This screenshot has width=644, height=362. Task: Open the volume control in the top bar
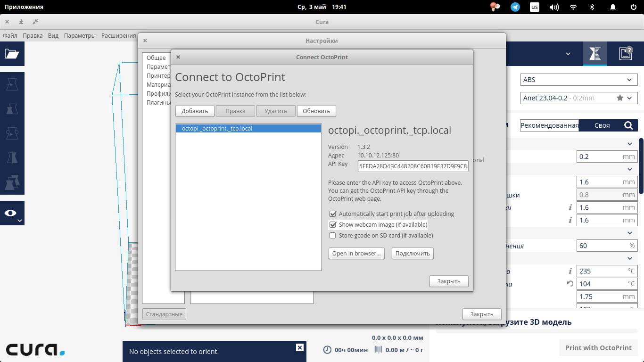[554, 7]
